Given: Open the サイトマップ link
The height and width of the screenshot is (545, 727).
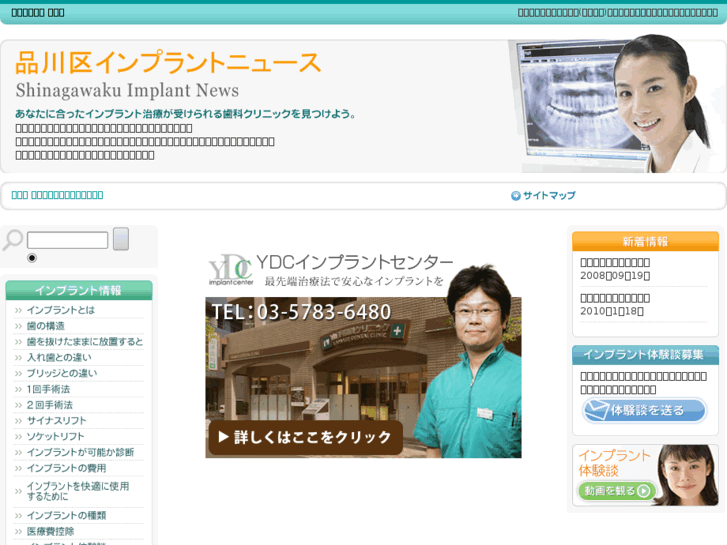Looking at the screenshot, I should tap(549, 195).
